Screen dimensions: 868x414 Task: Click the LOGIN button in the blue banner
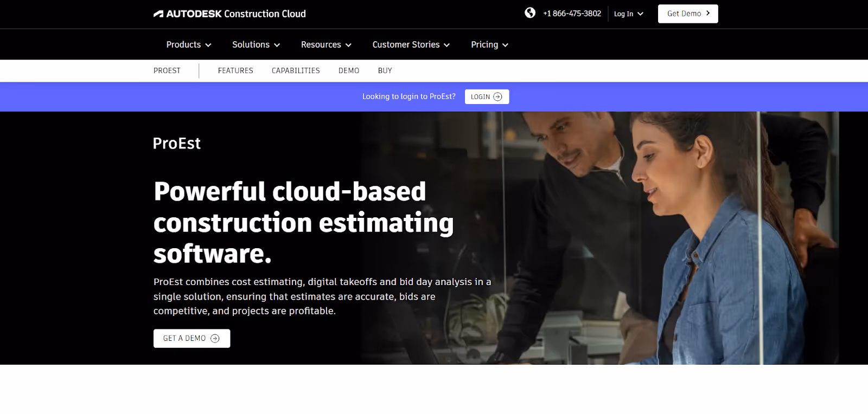coord(487,96)
